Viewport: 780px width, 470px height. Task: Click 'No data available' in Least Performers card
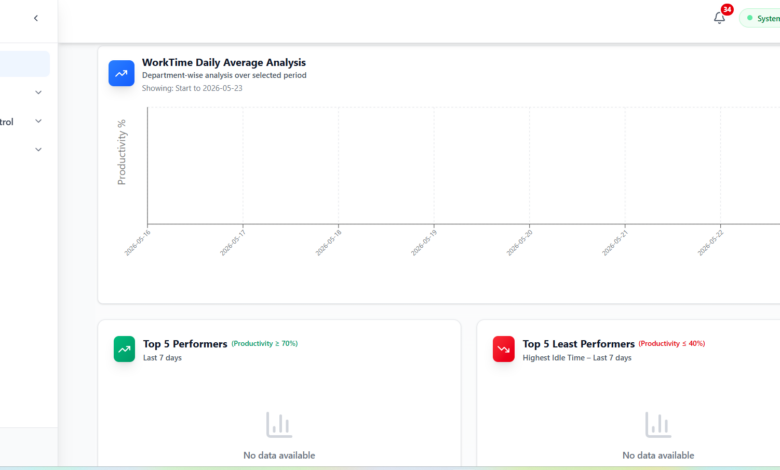658,455
